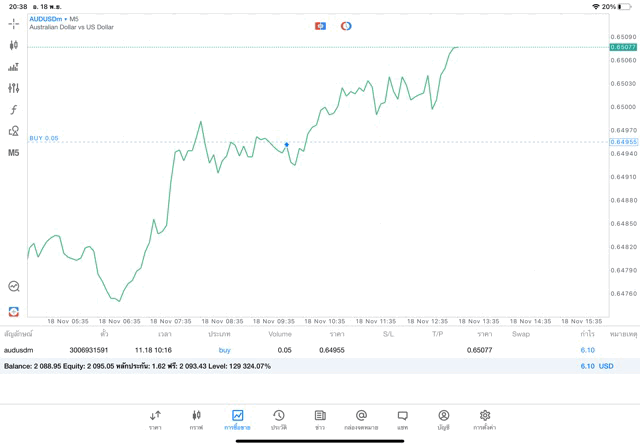Open the Mailbox @ tab
640x447 pixels.
[361, 420]
